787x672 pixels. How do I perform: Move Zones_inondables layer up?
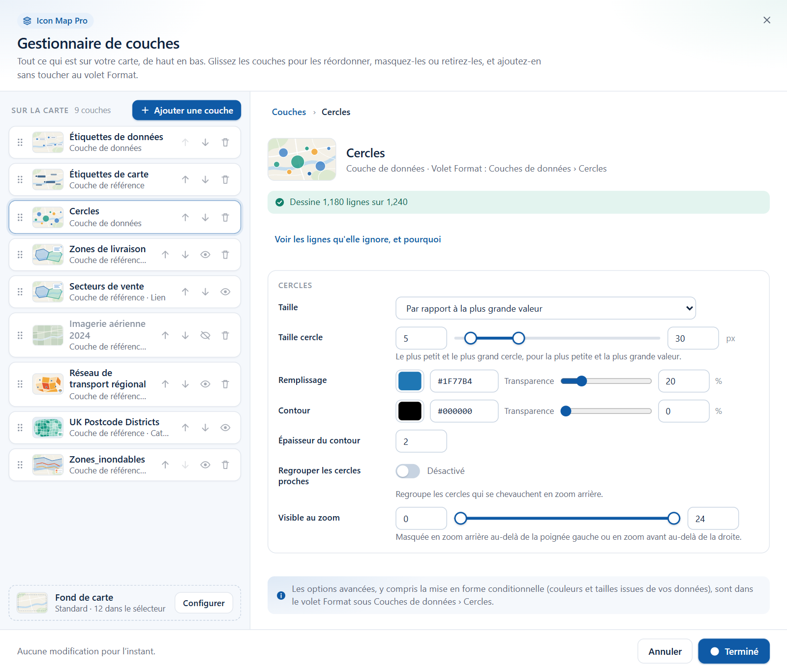(165, 465)
